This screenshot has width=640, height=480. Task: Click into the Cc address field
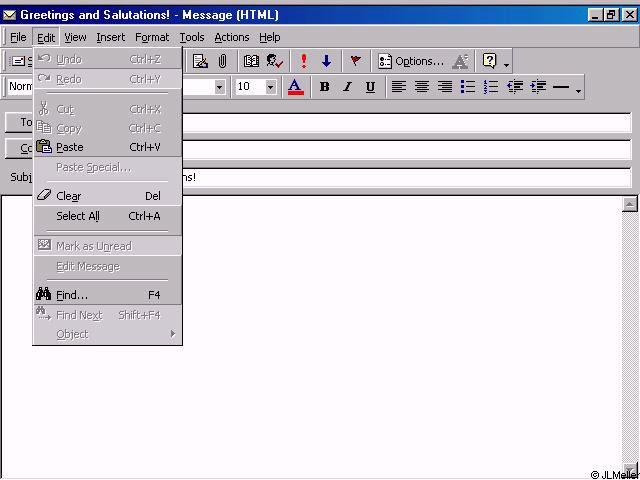tap(406, 150)
